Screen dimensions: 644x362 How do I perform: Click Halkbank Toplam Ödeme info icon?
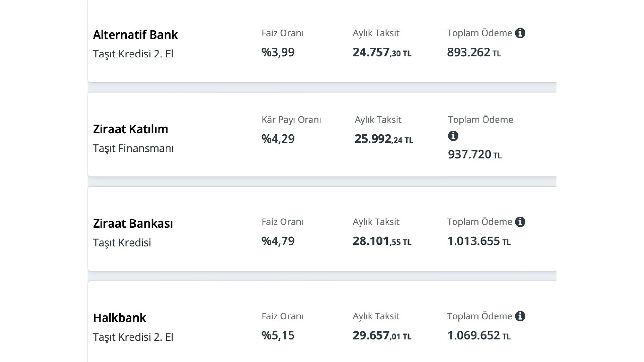[520, 316]
